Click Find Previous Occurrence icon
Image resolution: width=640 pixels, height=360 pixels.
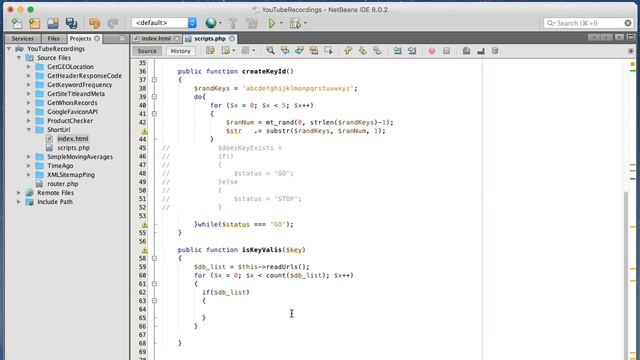(x=285, y=51)
